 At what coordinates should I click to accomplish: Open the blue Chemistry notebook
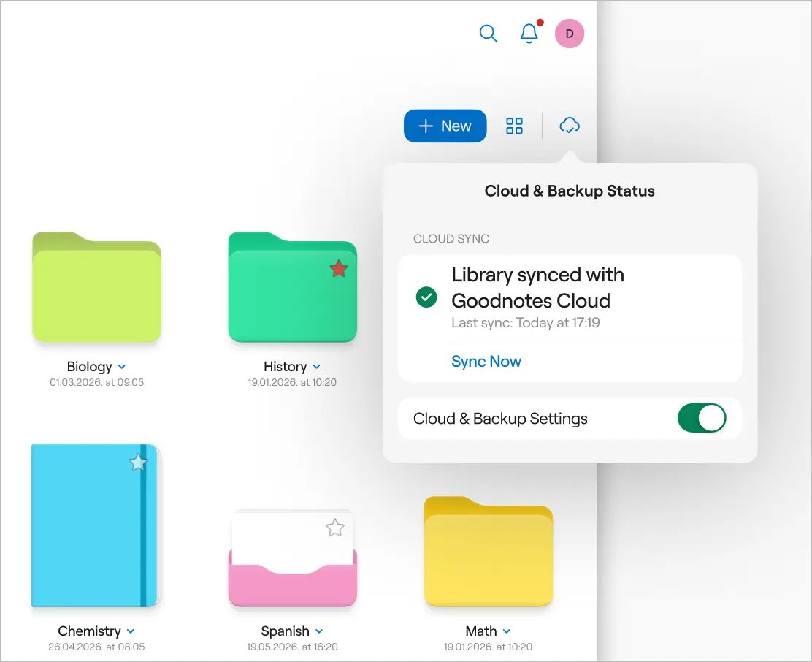[x=95, y=525]
